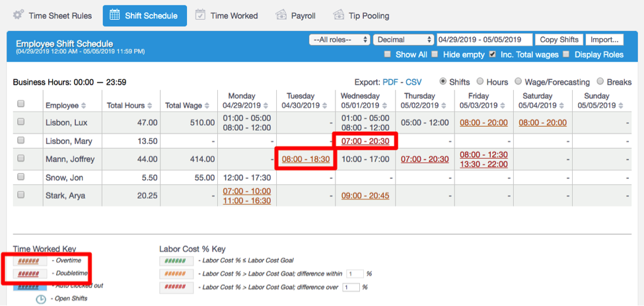Select the Breaks radio button
644x306 pixels.
tap(600, 81)
